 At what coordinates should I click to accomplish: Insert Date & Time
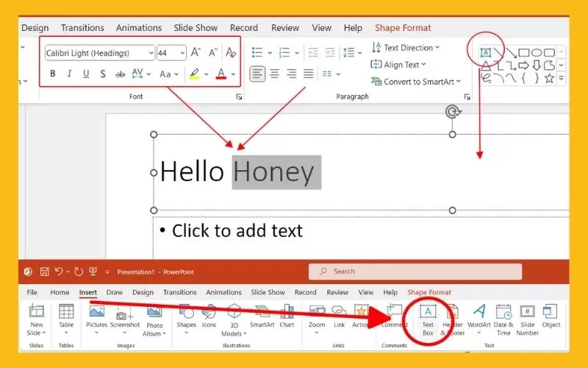(503, 320)
